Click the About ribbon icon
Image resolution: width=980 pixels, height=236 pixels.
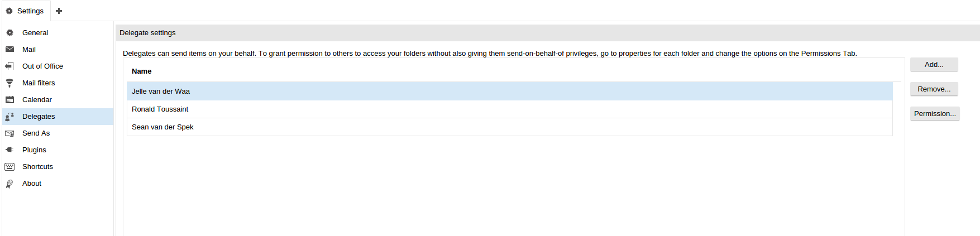(9, 184)
